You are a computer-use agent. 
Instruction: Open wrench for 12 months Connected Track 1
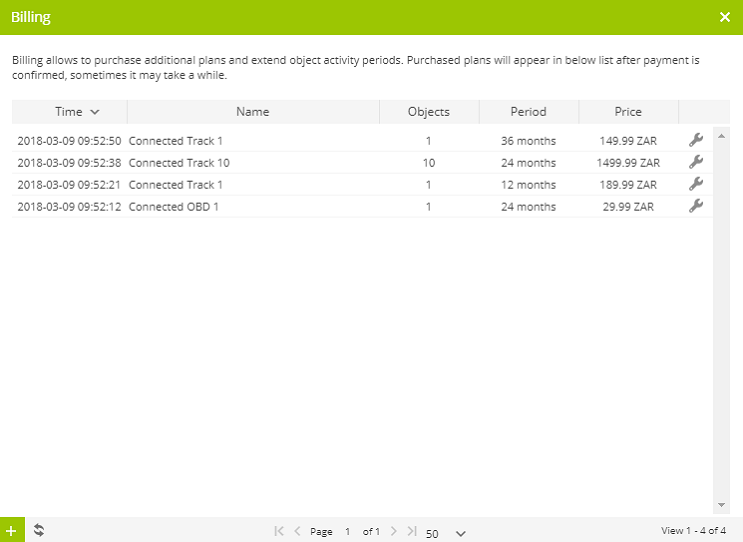(696, 184)
